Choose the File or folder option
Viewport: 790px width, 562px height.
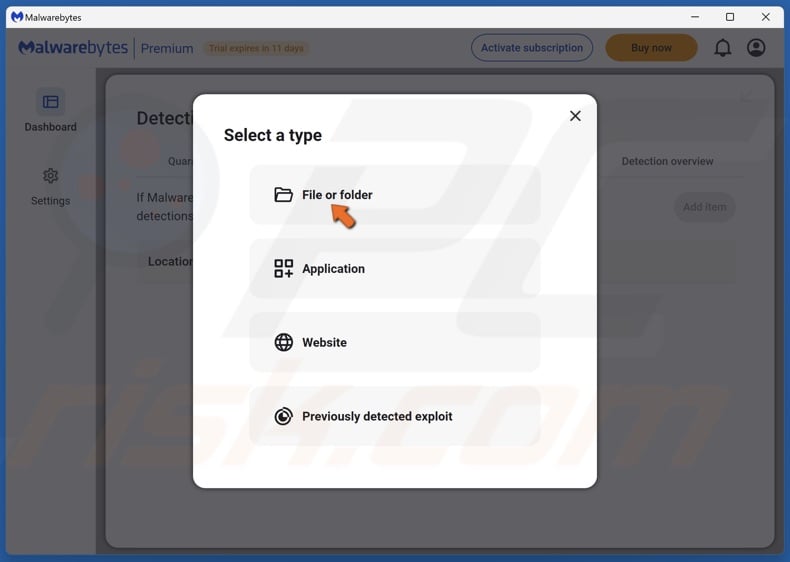tap(395, 195)
